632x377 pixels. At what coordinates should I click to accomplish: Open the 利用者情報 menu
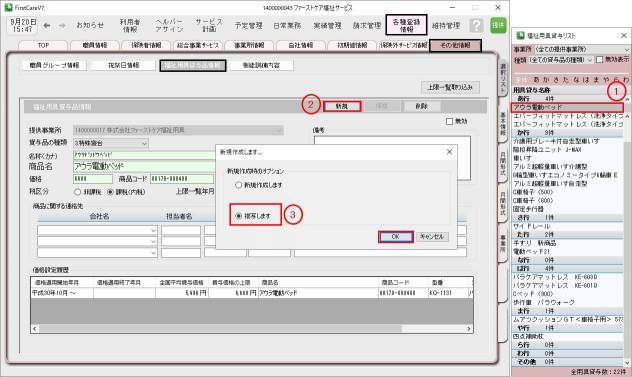130,25
